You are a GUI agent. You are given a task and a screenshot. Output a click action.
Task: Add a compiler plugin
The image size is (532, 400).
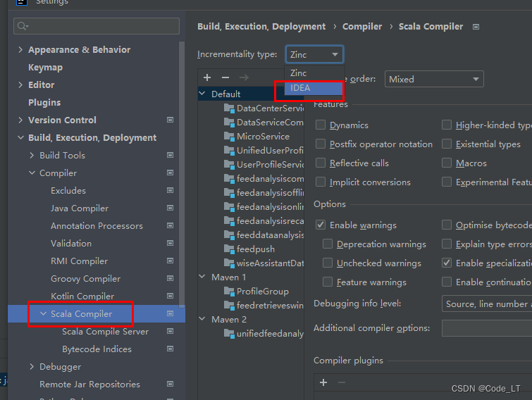[323, 382]
